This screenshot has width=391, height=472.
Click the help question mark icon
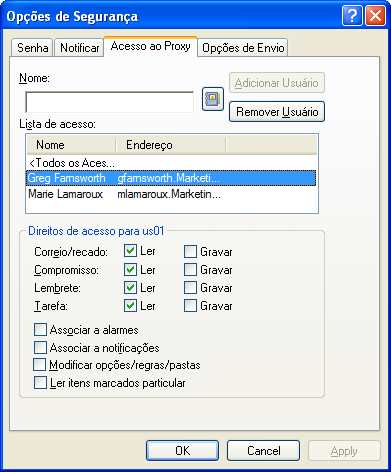352,15
